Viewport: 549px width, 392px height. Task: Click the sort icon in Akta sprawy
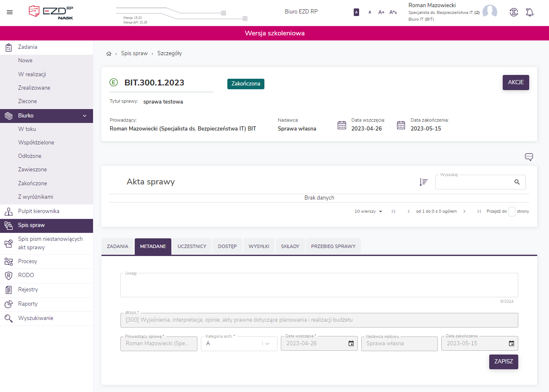coord(424,182)
